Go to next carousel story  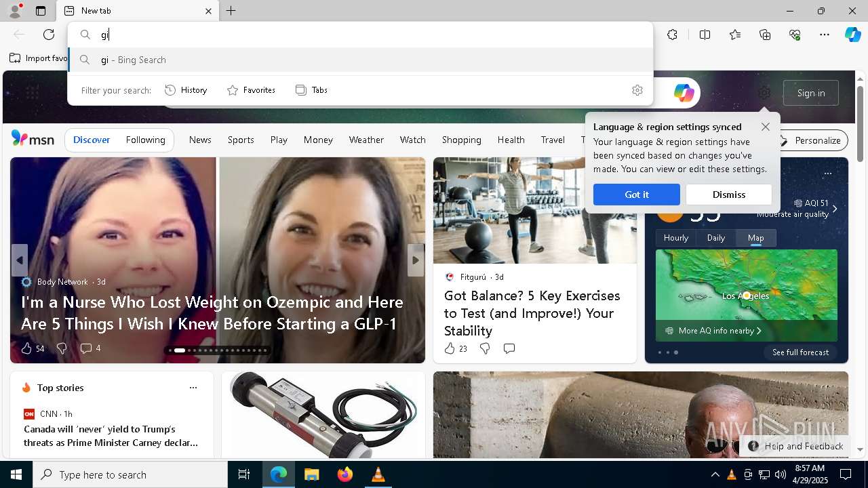[416, 260]
